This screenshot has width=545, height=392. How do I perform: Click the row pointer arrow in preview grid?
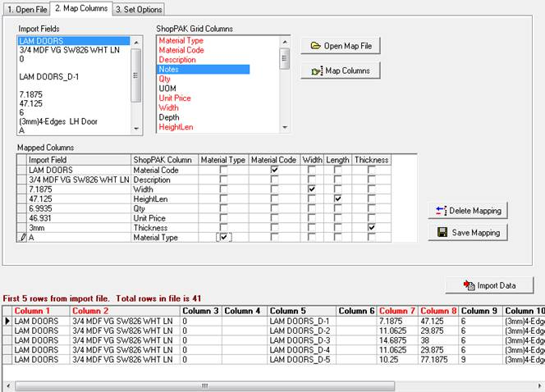pos(8,321)
